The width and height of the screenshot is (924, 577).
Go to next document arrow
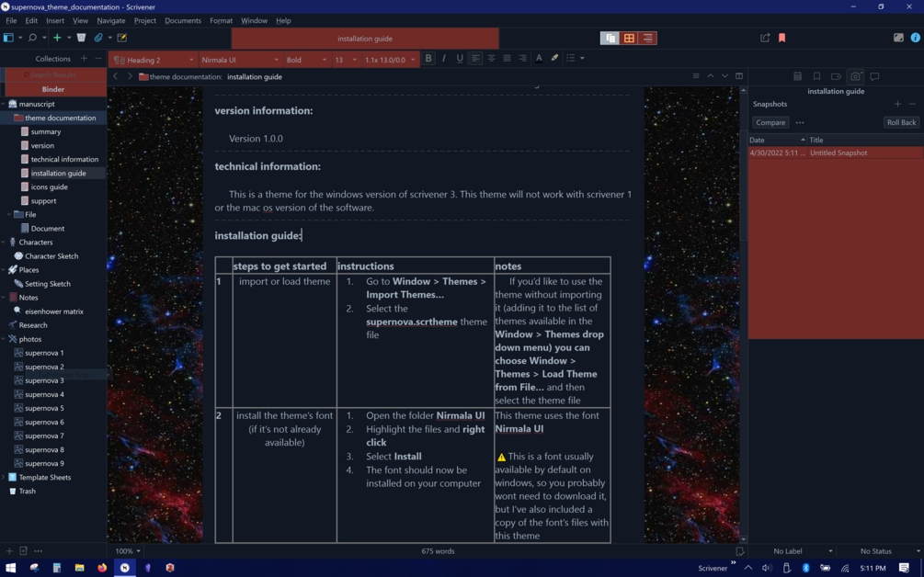724,76
